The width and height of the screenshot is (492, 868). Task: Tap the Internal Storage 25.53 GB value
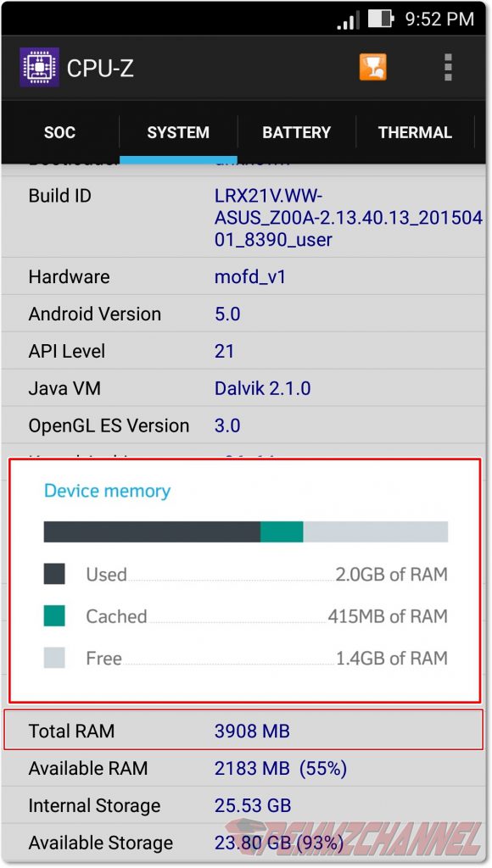tap(252, 805)
